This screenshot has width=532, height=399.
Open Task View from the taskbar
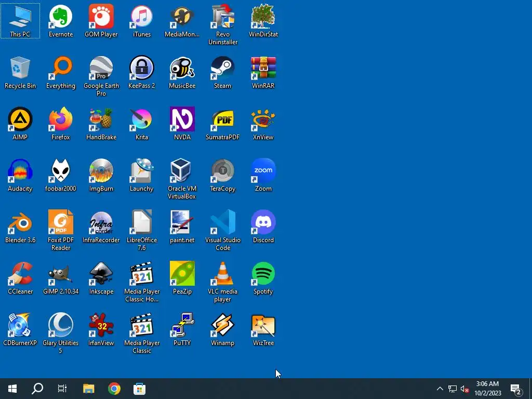pyautogui.click(x=62, y=389)
